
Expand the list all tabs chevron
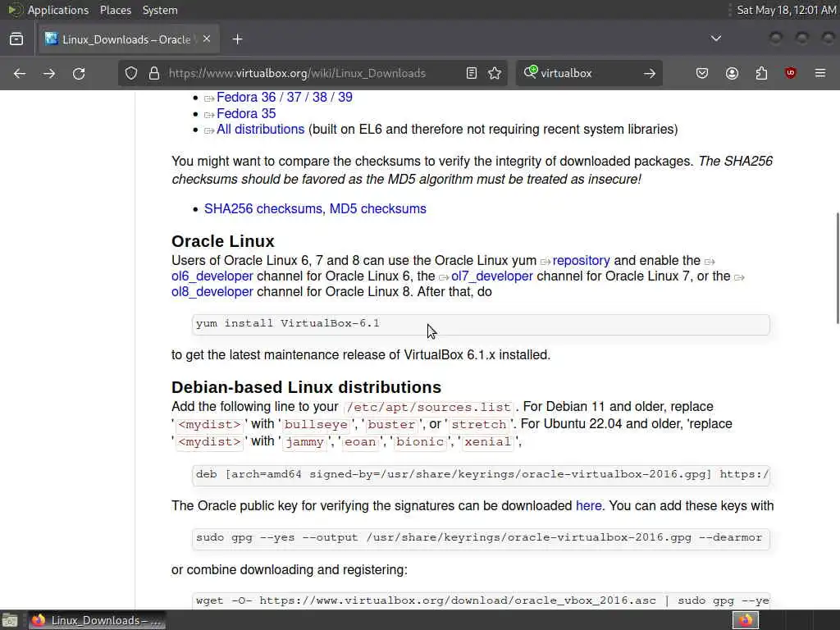[x=715, y=39]
